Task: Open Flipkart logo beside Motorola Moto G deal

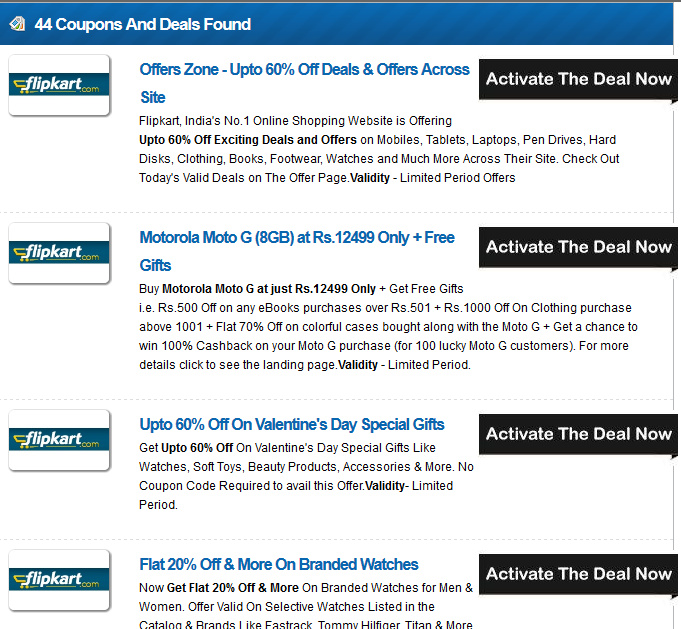Action: pyautogui.click(x=59, y=253)
